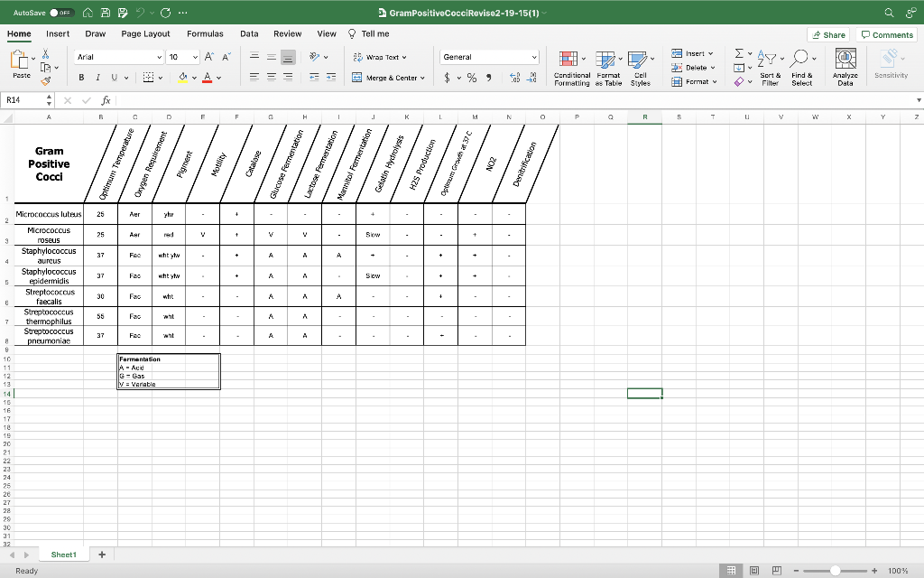This screenshot has width=924, height=578.
Task: Click Wrap Text button
Action: click(x=380, y=57)
